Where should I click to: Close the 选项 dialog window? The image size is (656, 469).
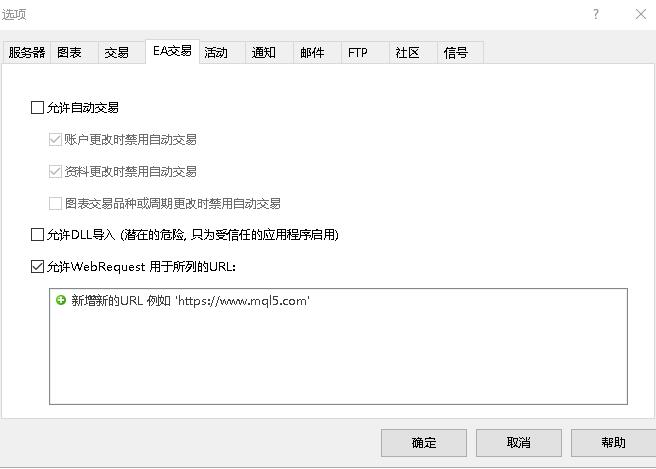[x=641, y=14]
